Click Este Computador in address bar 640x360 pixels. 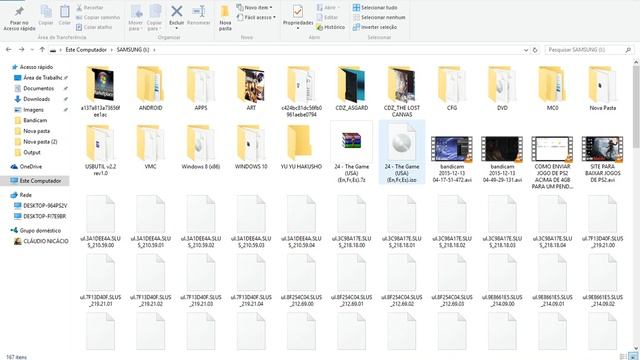click(x=86, y=50)
